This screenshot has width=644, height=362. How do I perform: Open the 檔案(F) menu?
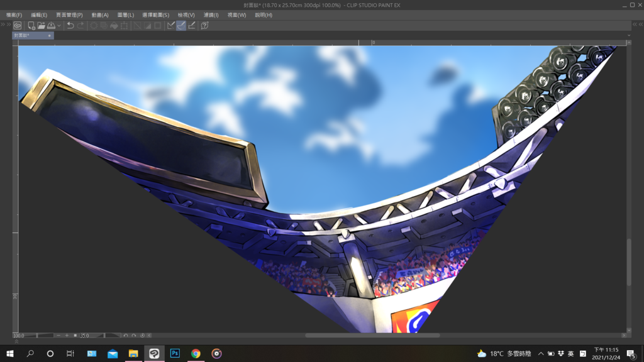(14, 15)
